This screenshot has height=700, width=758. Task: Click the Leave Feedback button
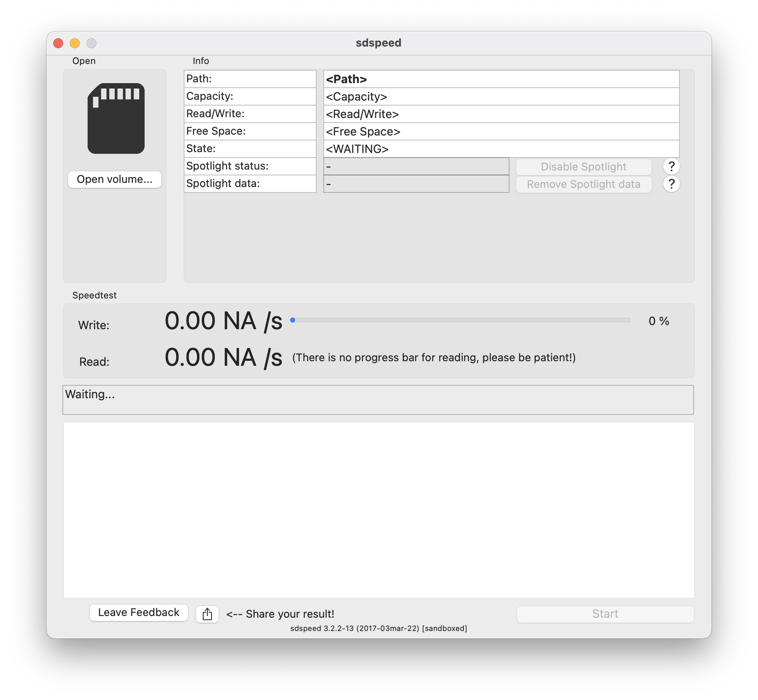pos(139,612)
